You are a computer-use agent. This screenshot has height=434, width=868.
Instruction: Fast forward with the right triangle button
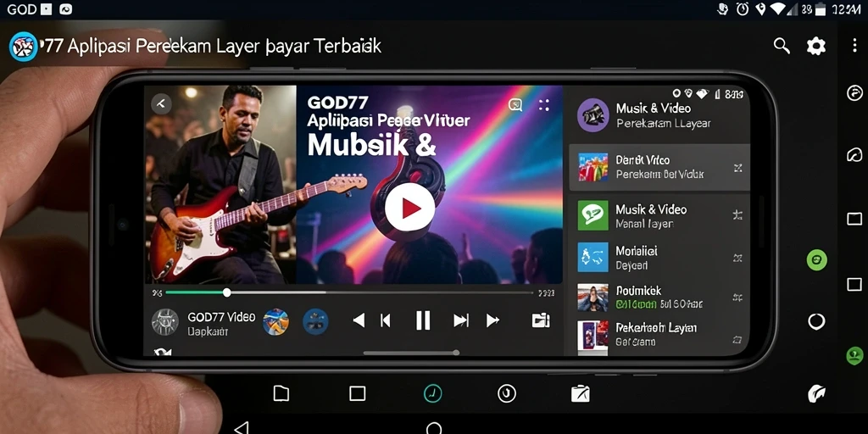(492, 320)
